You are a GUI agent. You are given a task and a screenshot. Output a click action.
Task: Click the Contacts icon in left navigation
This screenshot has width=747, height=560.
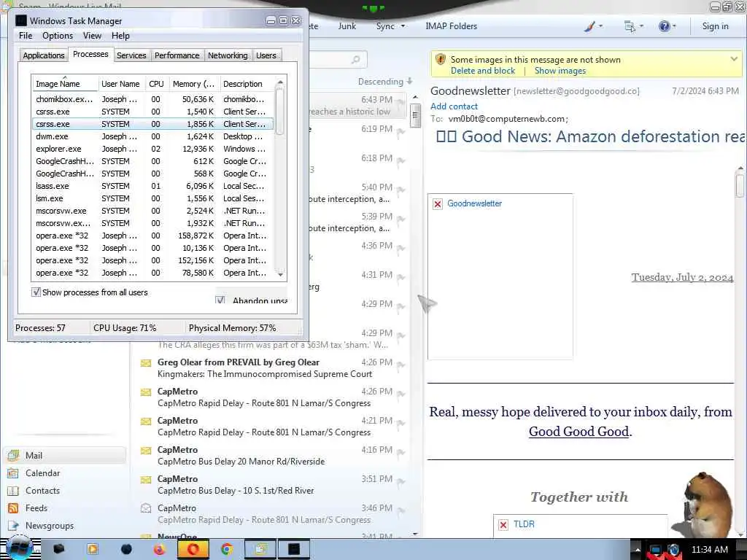click(13, 491)
